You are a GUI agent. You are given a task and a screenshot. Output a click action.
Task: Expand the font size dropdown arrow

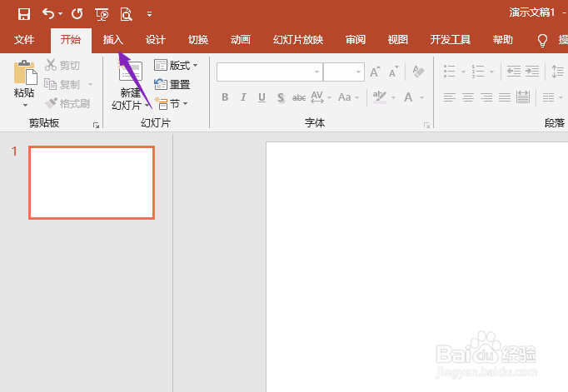[x=358, y=72]
